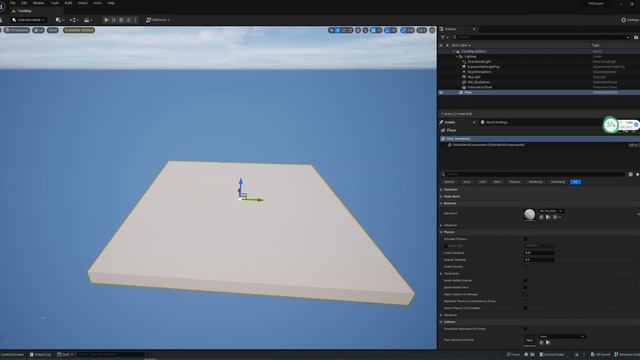Screen dimensions: 640x360
Task: Open the Window menu
Action: [39, 3]
